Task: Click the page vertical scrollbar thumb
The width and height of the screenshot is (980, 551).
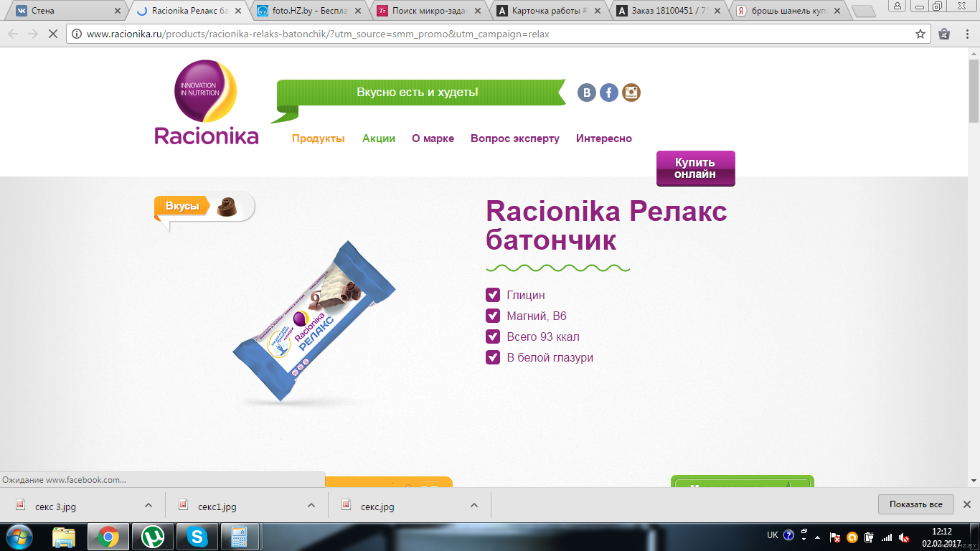Action: 974,90
